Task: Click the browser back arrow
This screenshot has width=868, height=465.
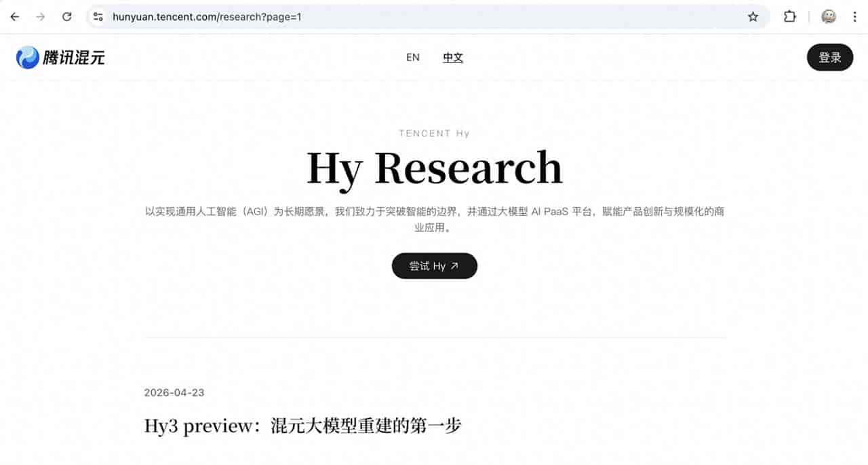Action: tap(15, 17)
